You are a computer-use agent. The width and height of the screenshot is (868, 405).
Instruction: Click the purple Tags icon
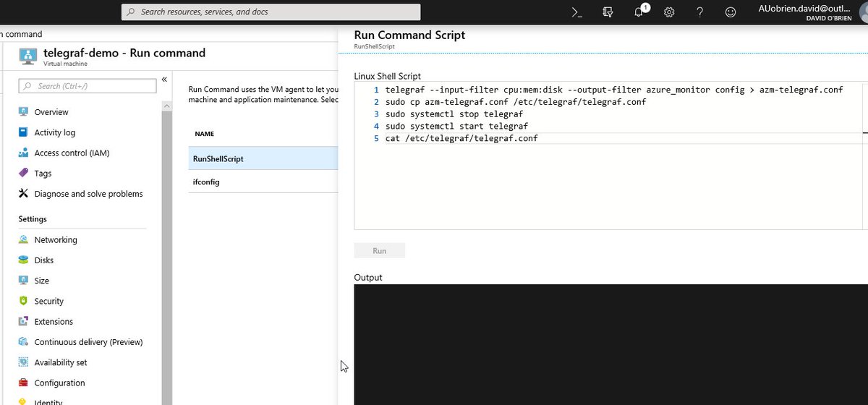pos(24,174)
